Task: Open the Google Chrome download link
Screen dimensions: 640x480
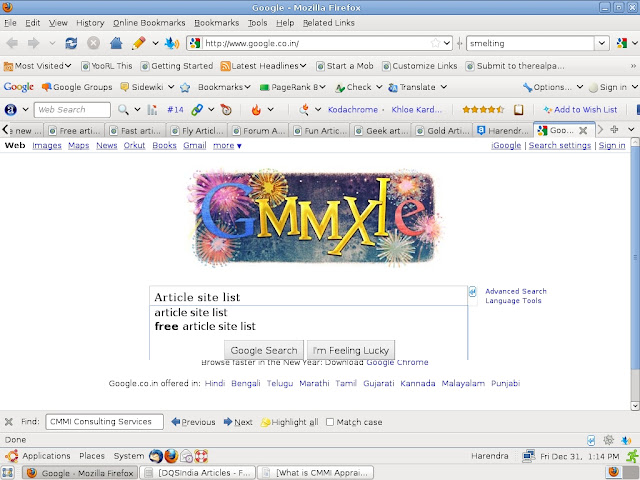Action: tap(397, 362)
